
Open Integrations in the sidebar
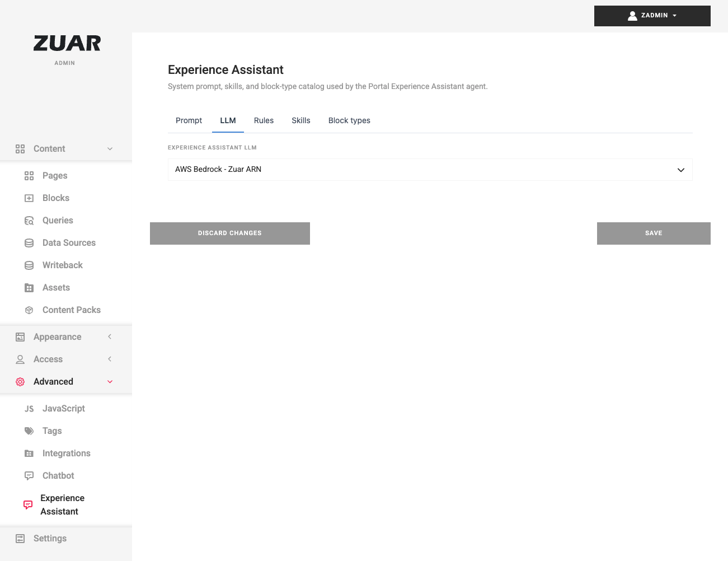tap(67, 454)
